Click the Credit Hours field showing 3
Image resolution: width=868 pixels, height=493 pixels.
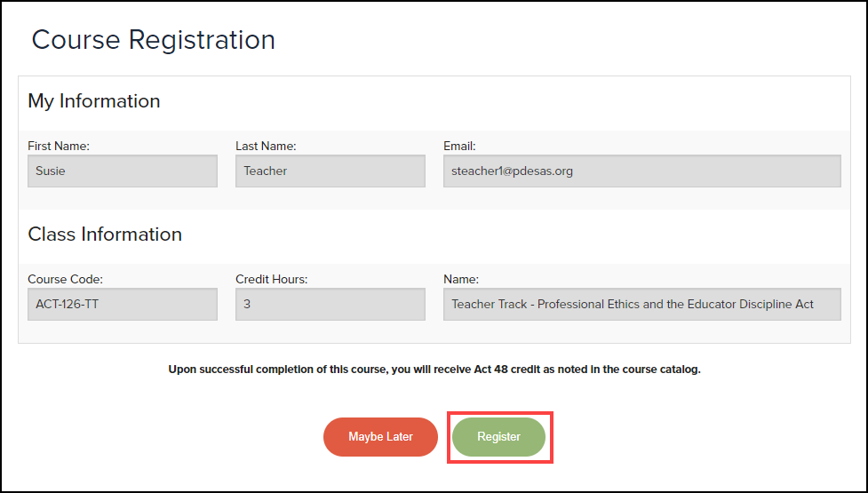coord(330,304)
